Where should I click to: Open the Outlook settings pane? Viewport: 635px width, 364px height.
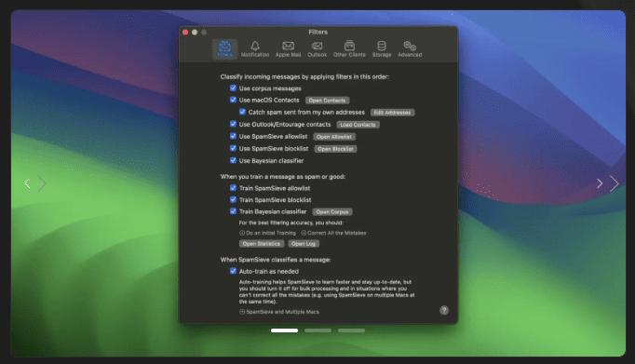click(317, 49)
